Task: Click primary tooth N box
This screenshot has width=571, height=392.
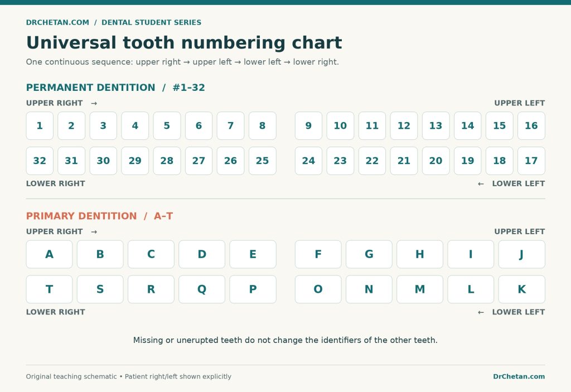Action: click(x=369, y=289)
